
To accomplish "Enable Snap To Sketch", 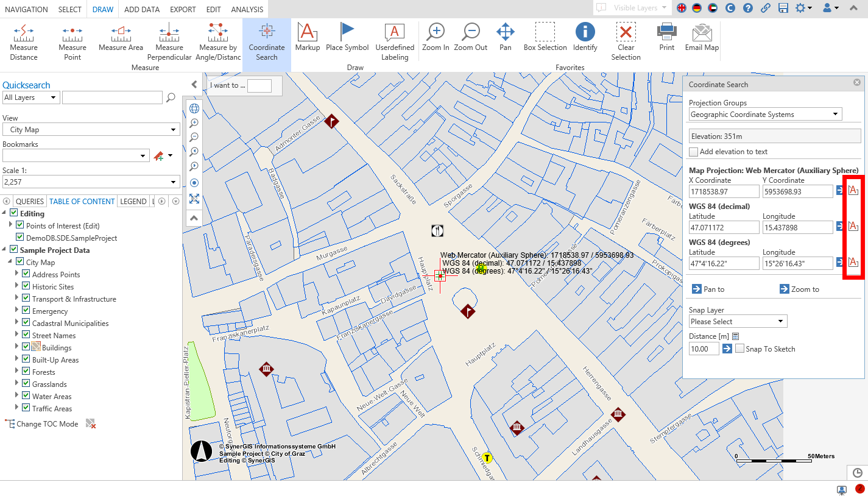I will pos(739,349).
